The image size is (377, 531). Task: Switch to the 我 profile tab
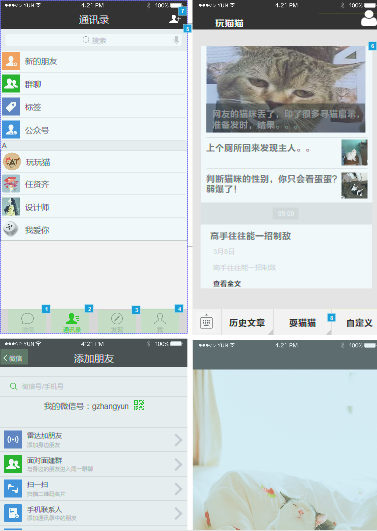[160, 322]
